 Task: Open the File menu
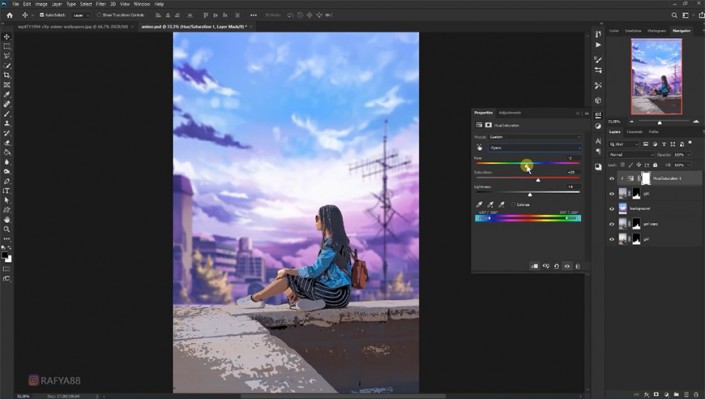point(16,4)
